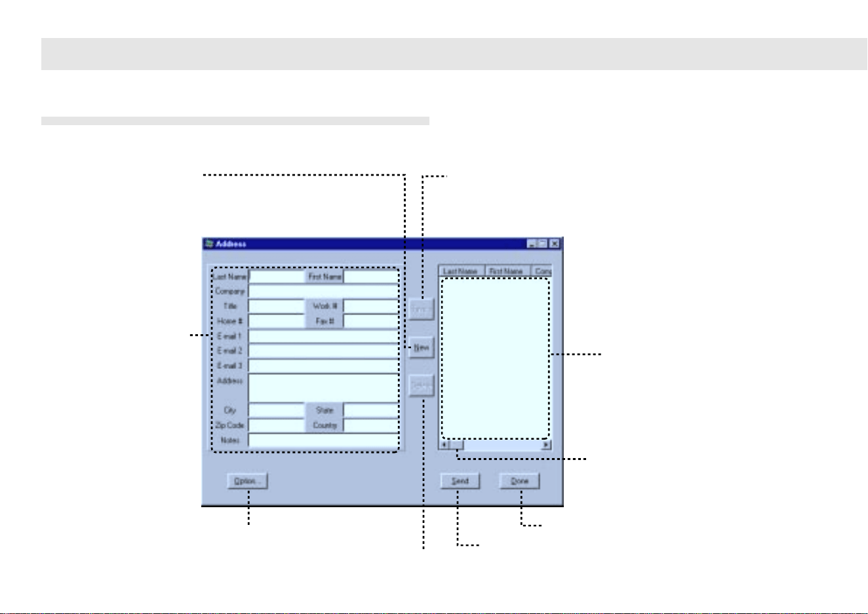868x614 pixels.
Task: Focus the Company text field
Action: pos(323,292)
